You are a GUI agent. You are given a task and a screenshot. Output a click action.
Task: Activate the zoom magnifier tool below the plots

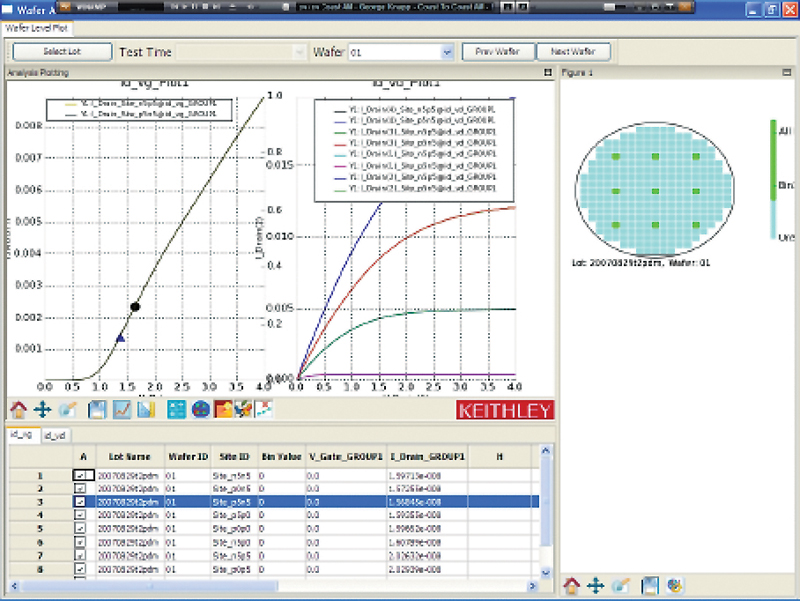tap(68, 409)
